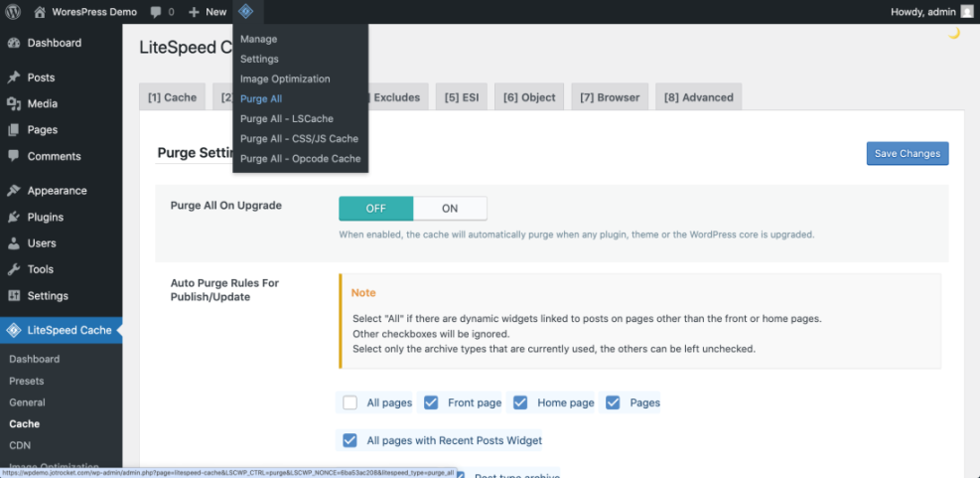Click the Tools wrench icon
The height and width of the screenshot is (478, 980).
click(14, 269)
